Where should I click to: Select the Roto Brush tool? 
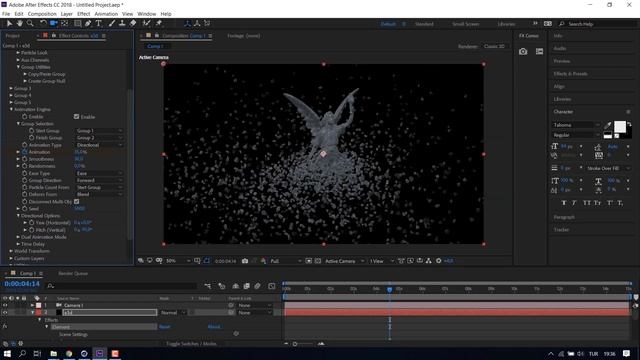[x=147, y=24]
